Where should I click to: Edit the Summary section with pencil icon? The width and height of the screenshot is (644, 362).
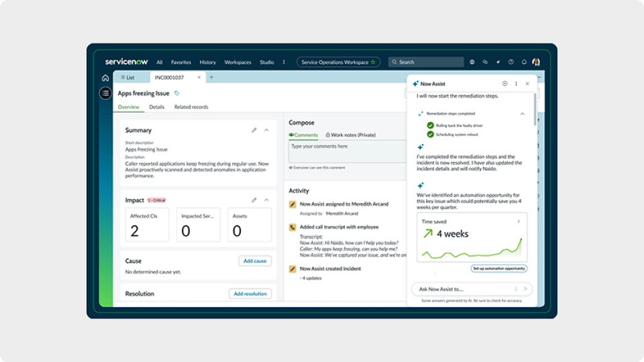pyautogui.click(x=254, y=130)
